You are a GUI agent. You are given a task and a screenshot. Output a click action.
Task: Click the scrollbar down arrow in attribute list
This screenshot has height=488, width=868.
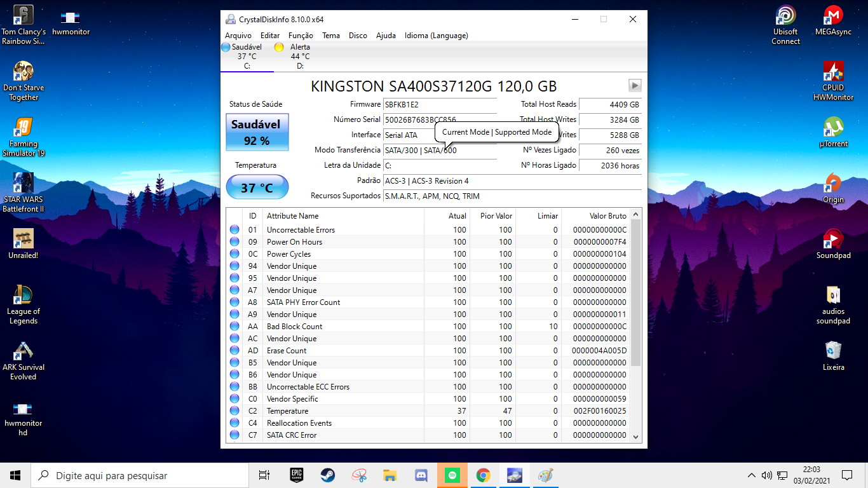click(x=636, y=437)
